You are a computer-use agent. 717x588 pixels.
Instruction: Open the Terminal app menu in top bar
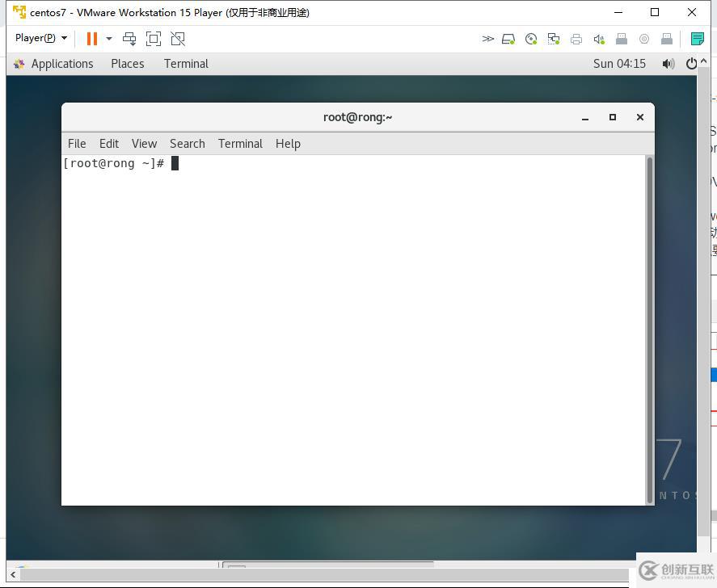tap(186, 64)
